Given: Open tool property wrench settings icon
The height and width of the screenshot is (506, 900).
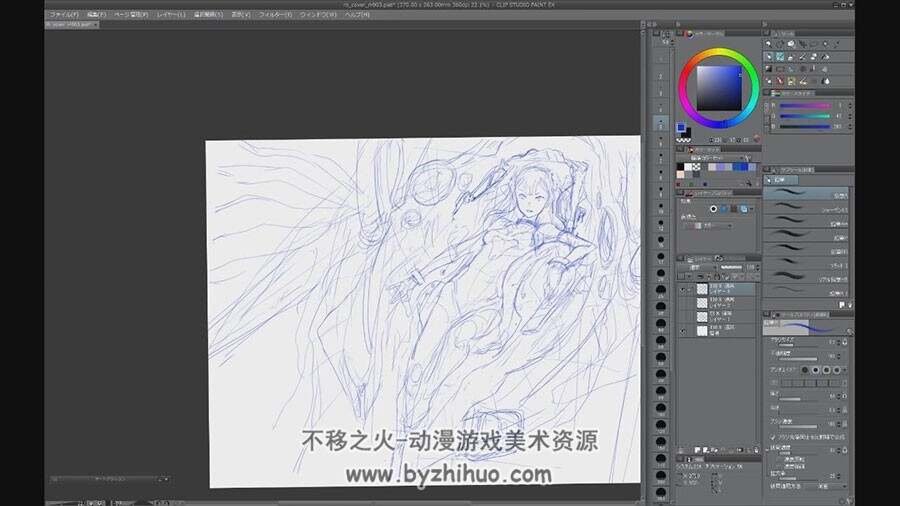Looking at the screenshot, I should click(849, 499).
